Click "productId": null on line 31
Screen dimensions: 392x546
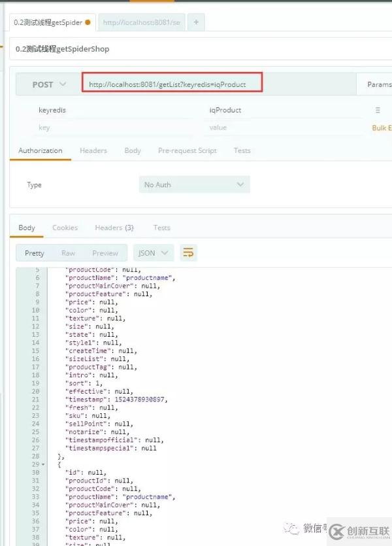99,481
